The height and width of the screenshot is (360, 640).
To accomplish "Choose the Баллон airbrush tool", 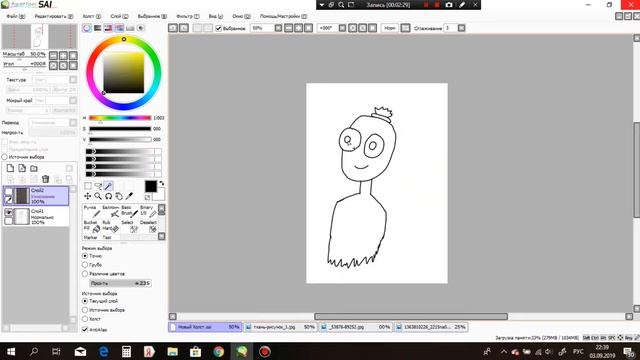I will pyautogui.click(x=111, y=211).
